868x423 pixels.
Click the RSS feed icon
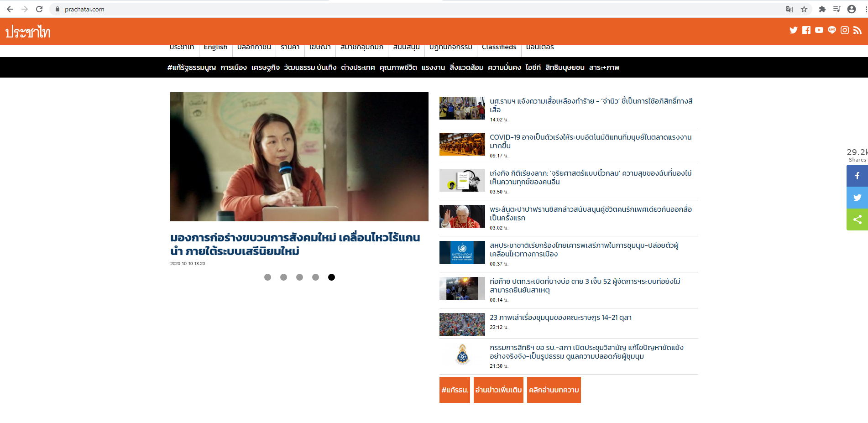[858, 30]
